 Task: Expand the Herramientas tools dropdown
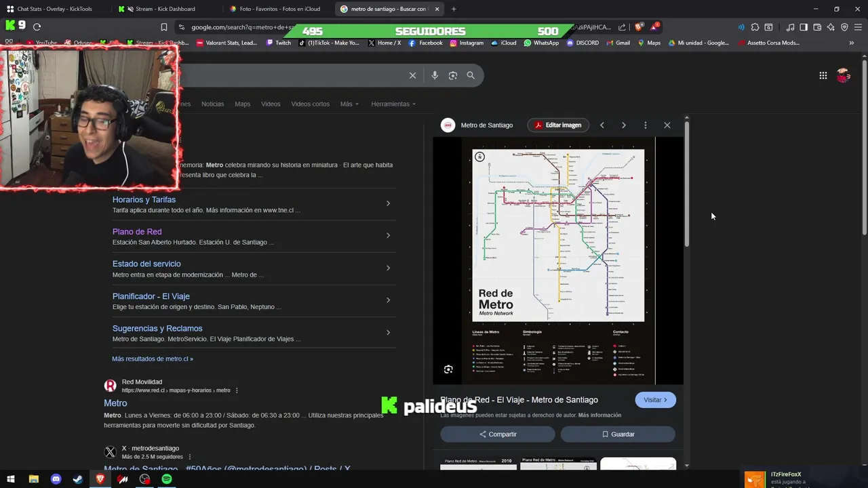(393, 104)
